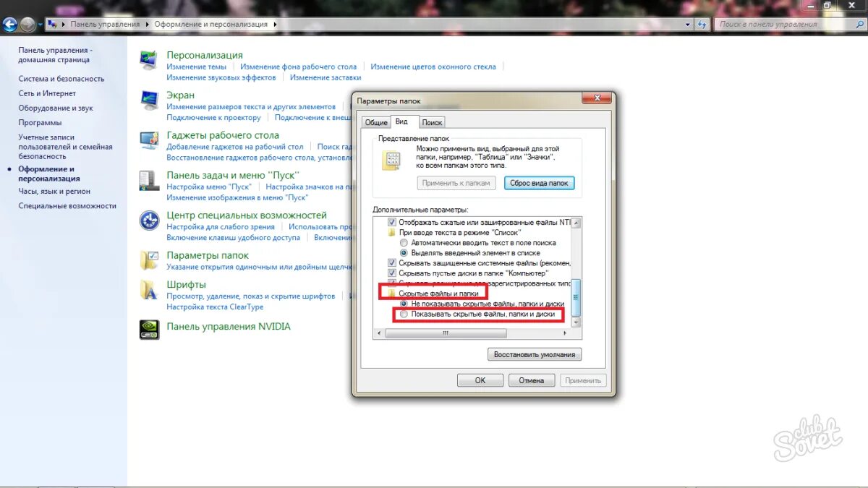This screenshot has height=488, width=868.
Task: Open Изменение звуковых эффектов link
Action: point(221,77)
